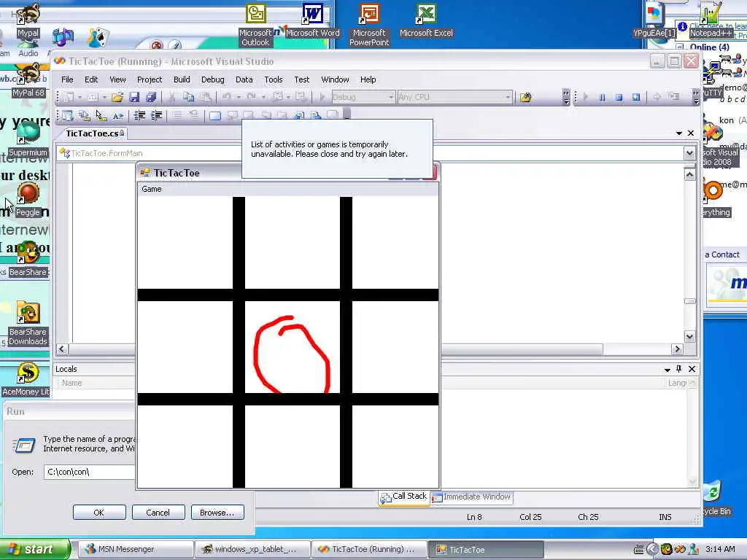The width and height of the screenshot is (747, 560).
Task: Click Cancel in the Run dialog
Action: [158, 513]
